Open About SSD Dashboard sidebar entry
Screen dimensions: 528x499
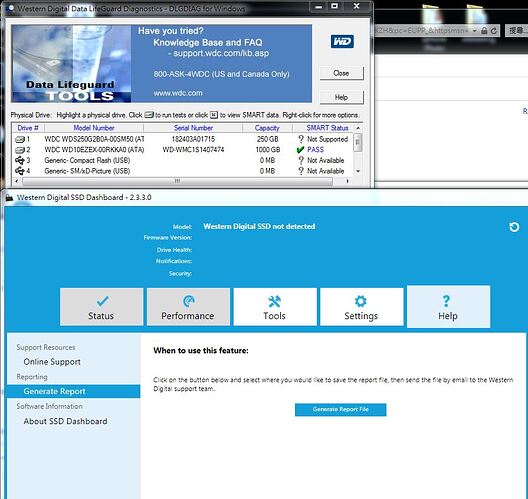click(x=65, y=421)
